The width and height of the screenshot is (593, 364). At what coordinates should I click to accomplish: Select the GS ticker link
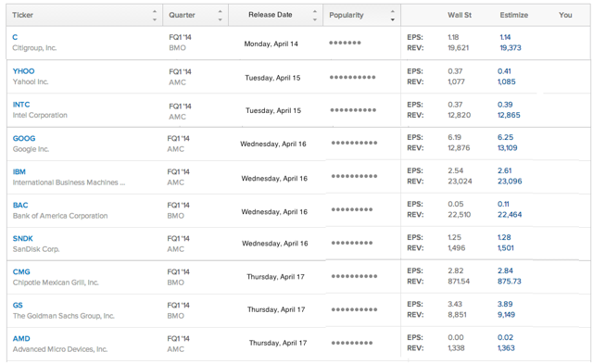pyautogui.click(x=18, y=305)
